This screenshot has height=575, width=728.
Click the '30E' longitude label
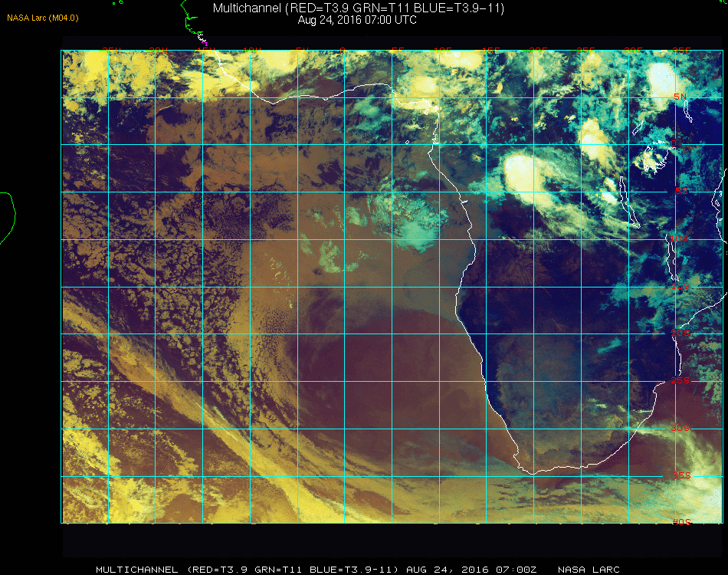[633, 51]
